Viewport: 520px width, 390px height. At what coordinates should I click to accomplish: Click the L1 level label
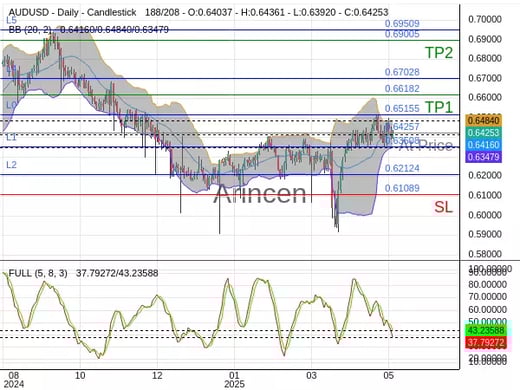(11, 137)
